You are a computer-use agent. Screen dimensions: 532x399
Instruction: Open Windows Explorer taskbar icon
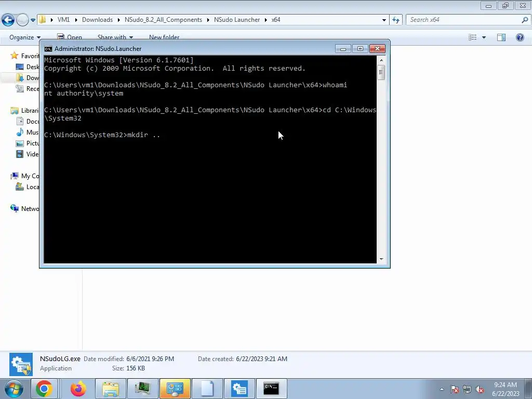click(111, 389)
